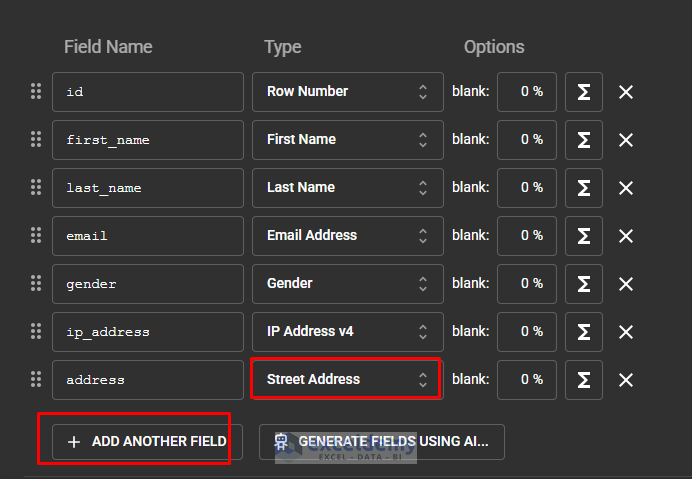This screenshot has height=479, width=692.
Task: Click the address field name box
Action: [148, 380]
